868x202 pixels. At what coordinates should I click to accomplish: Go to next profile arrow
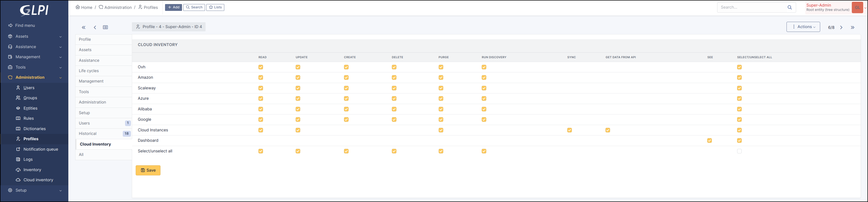tap(841, 28)
